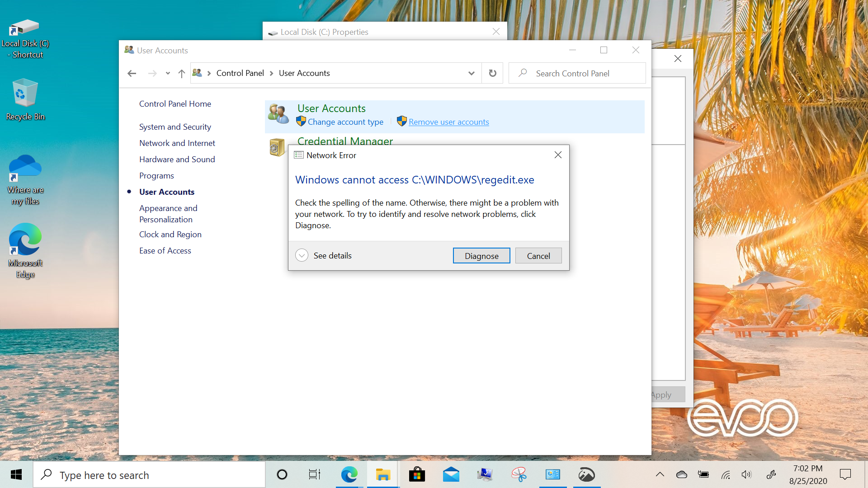This screenshot has width=868, height=488.
Task: Open Hardware and Sound category
Action: pos(177,160)
